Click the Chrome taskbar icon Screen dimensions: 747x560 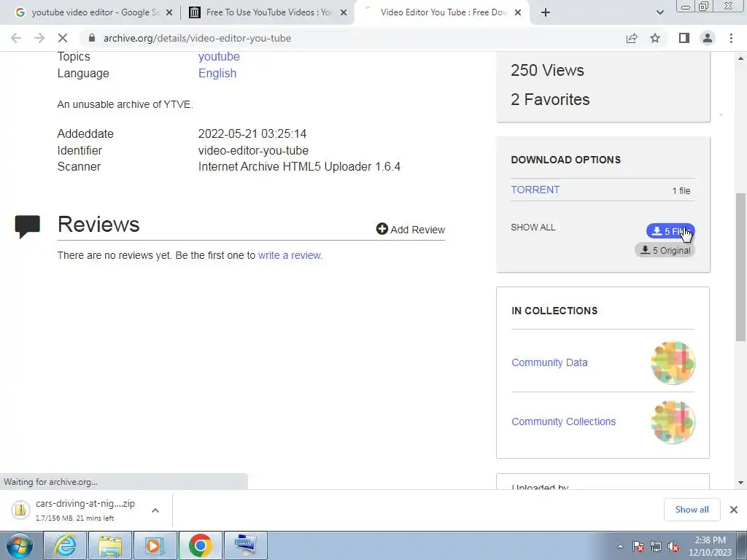200,545
